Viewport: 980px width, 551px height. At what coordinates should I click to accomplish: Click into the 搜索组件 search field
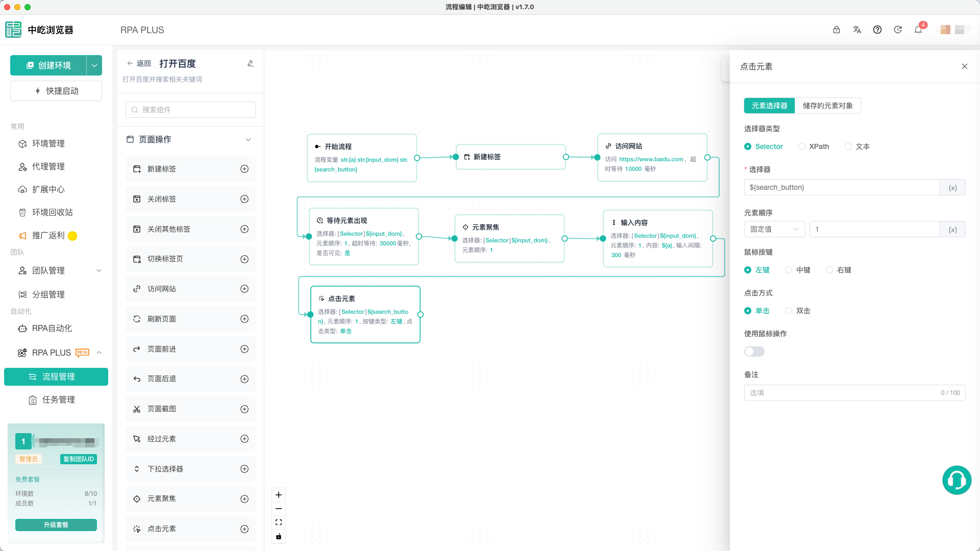190,110
